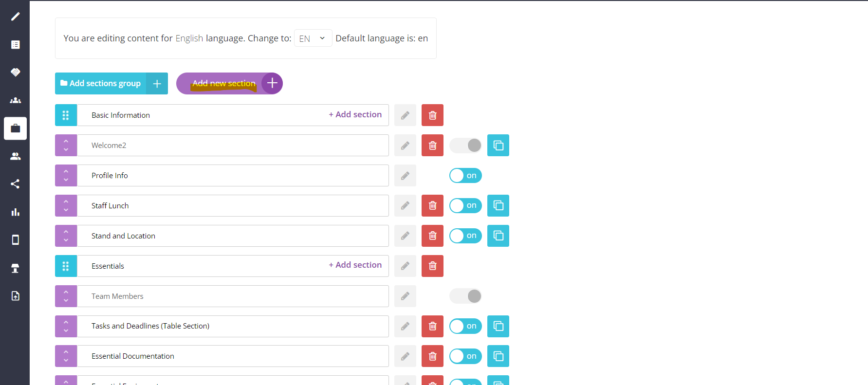The width and height of the screenshot is (868, 385).
Task: Edit the Profile Info section
Action: [x=405, y=176]
